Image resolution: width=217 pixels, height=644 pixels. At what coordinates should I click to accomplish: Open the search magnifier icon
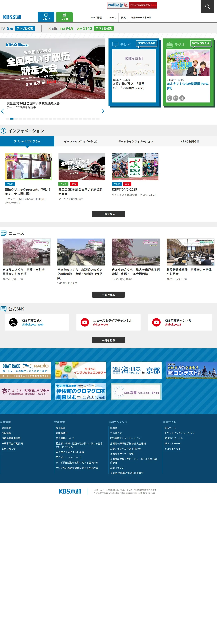207,7
